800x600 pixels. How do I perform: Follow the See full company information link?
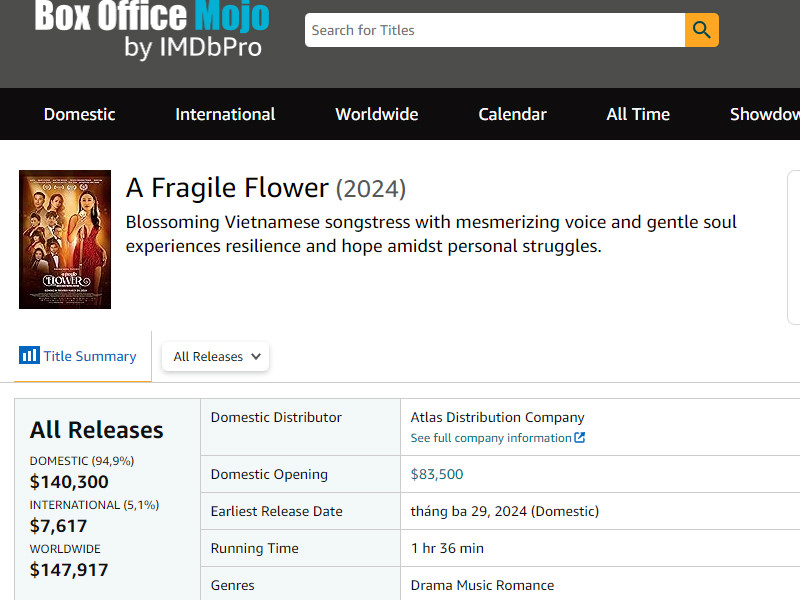click(491, 438)
